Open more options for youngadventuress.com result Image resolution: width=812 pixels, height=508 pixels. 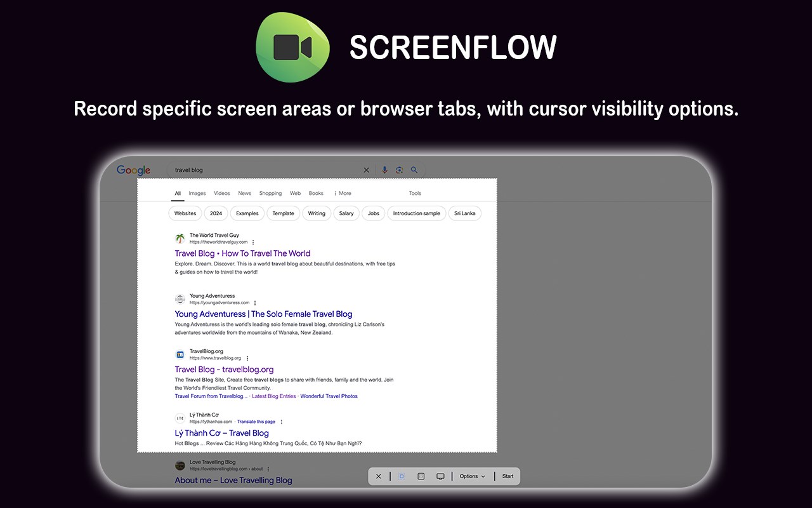(255, 303)
